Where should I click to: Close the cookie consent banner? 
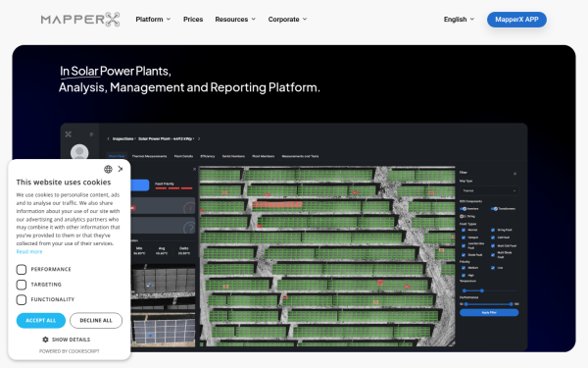(121, 169)
